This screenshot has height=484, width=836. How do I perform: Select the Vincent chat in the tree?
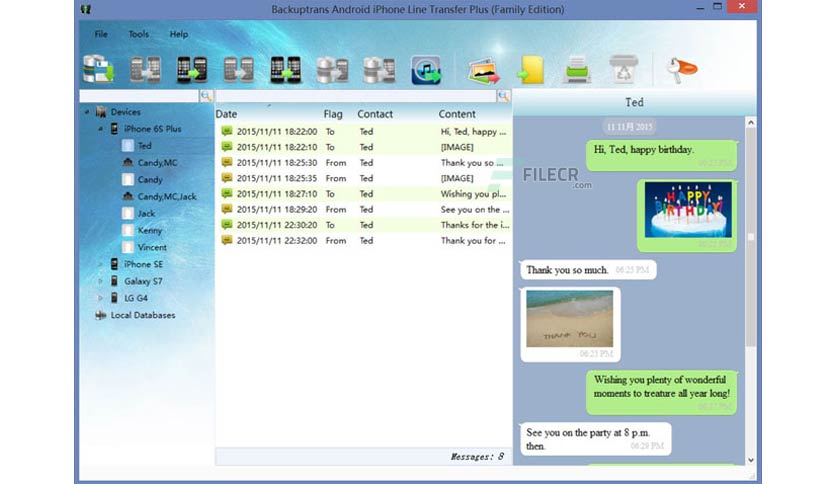click(152, 247)
